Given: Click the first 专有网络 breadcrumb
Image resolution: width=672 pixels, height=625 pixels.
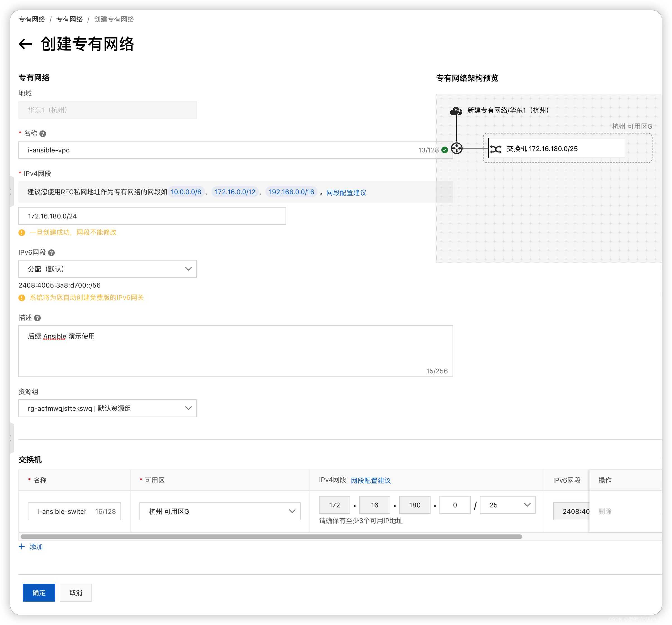Looking at the screenshot, I should 32,19.
